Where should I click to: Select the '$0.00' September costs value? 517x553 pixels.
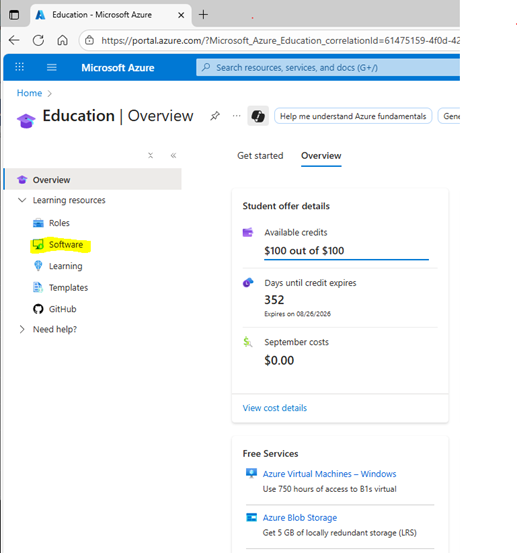pos(279,360)
